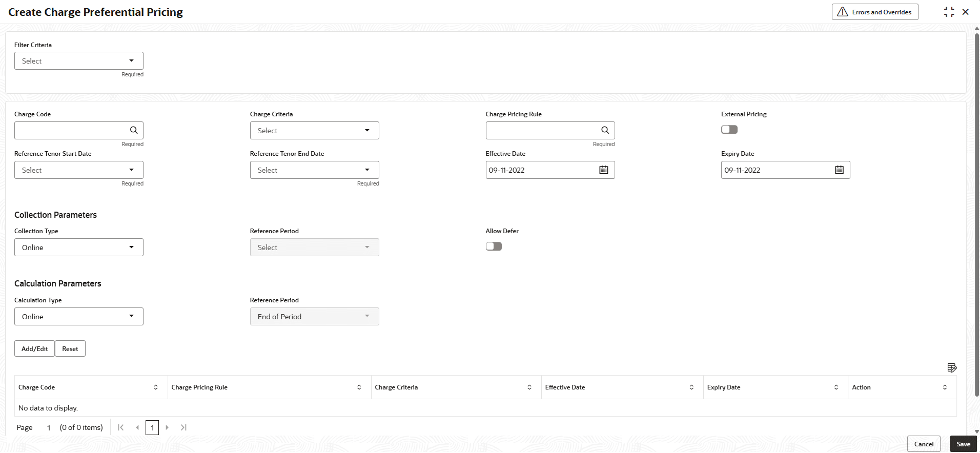Open Errors and Overrides
Screen dimensions: 980x453
click(874, 12)
